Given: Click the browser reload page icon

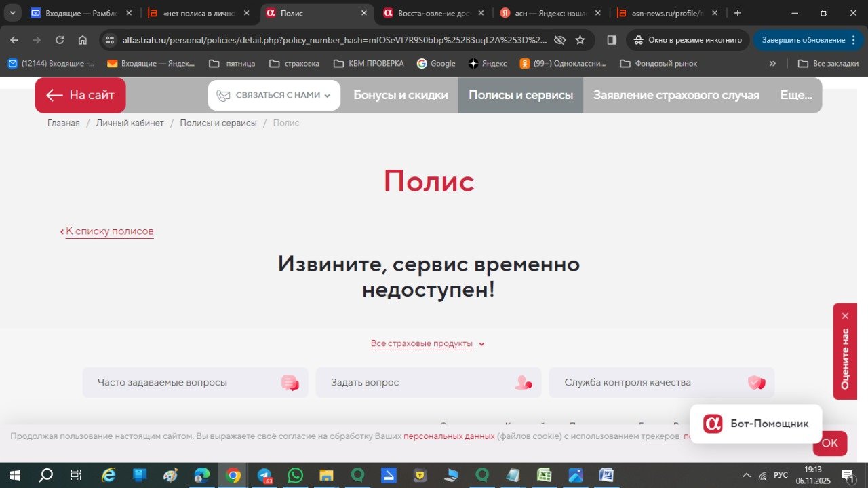Looking at the screenshot, I should coord(60,40).
